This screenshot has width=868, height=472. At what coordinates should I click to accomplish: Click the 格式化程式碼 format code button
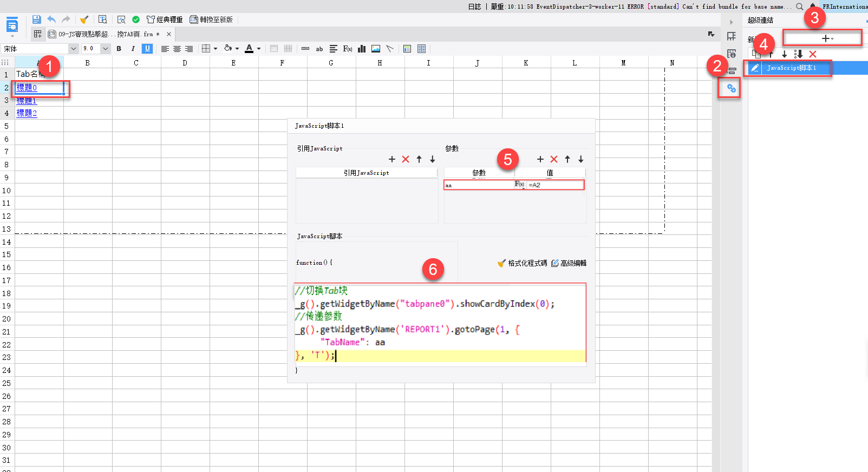coord(523,263)
